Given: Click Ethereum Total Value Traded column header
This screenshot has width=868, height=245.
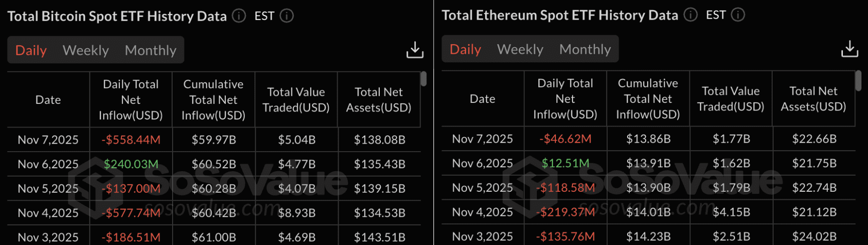Looking at the screenshot, I should point(731,99).
